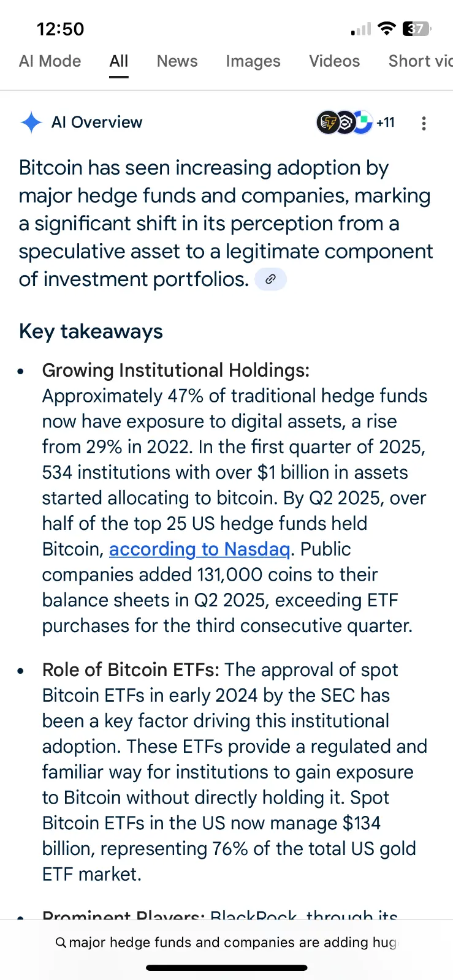Tap the "Key takeaways" heading

coord(91,331)
